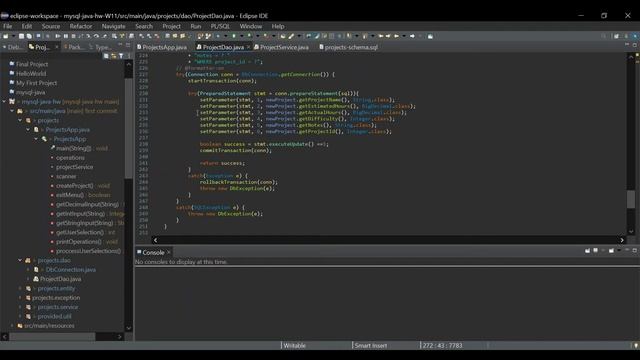Expand the DbConnection.java node
Viewport: 640px width, 360px height.
(x=28, y=269)
